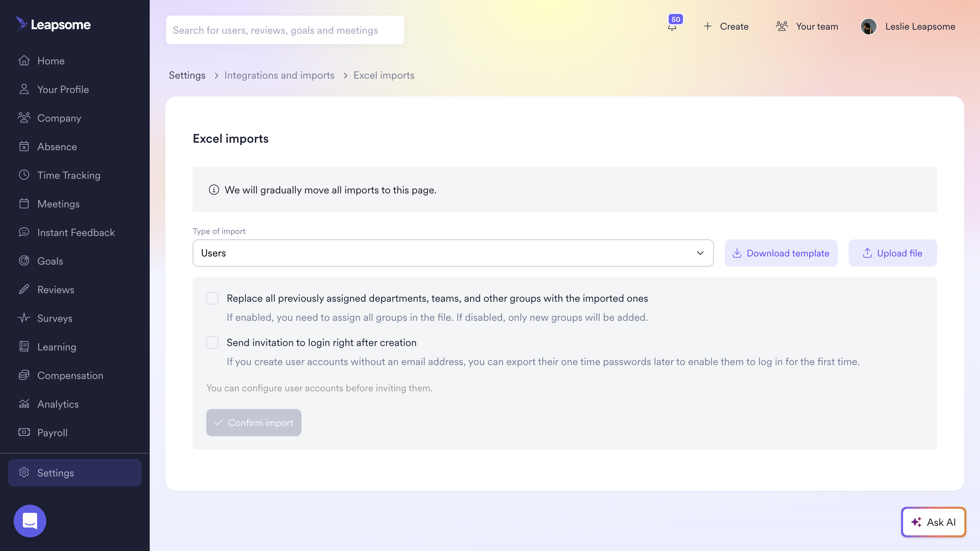Viewport: 980px width, 551px height.
Task: Open Leslie Leapsome user menu
Action: (908, 26)
